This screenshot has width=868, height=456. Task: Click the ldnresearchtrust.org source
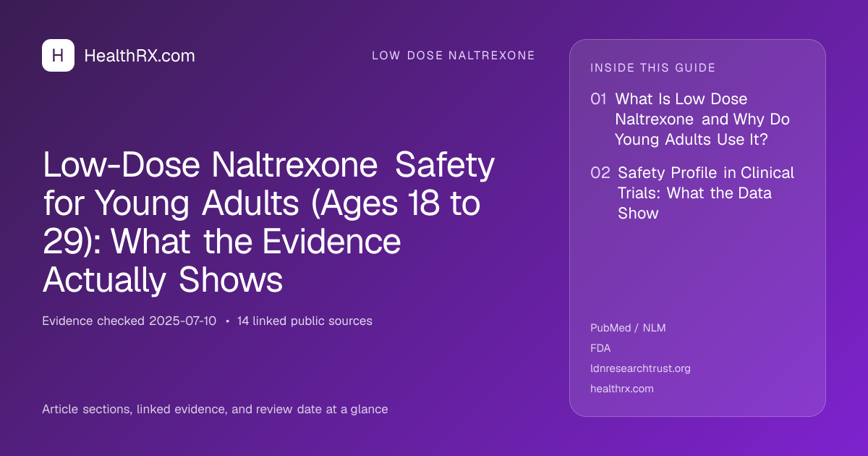click(640, 368)
